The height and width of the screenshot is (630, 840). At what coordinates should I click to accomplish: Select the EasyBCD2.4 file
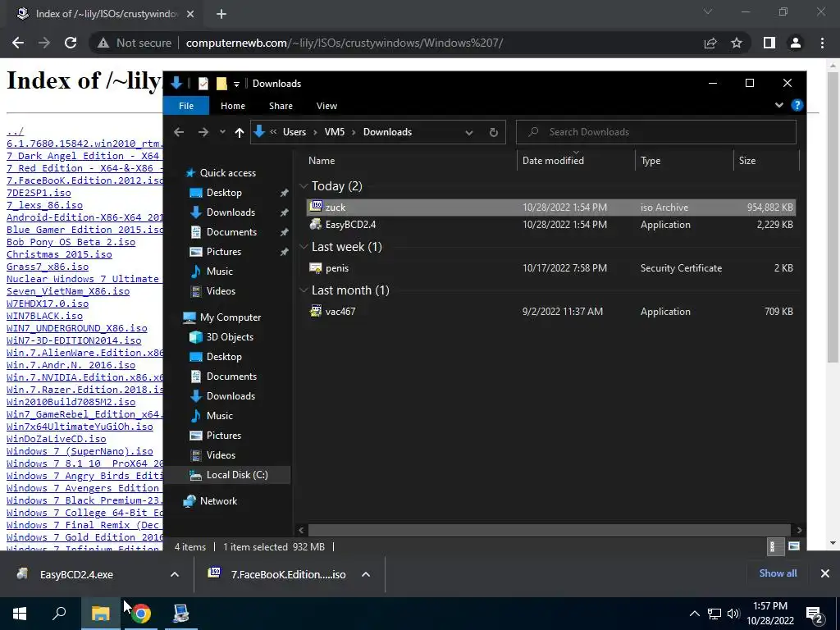(550, 225)
